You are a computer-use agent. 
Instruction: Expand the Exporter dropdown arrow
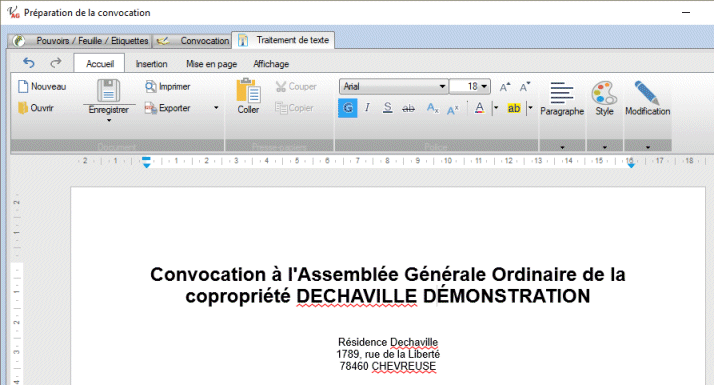pyautogui.click(x=216, y=108)
